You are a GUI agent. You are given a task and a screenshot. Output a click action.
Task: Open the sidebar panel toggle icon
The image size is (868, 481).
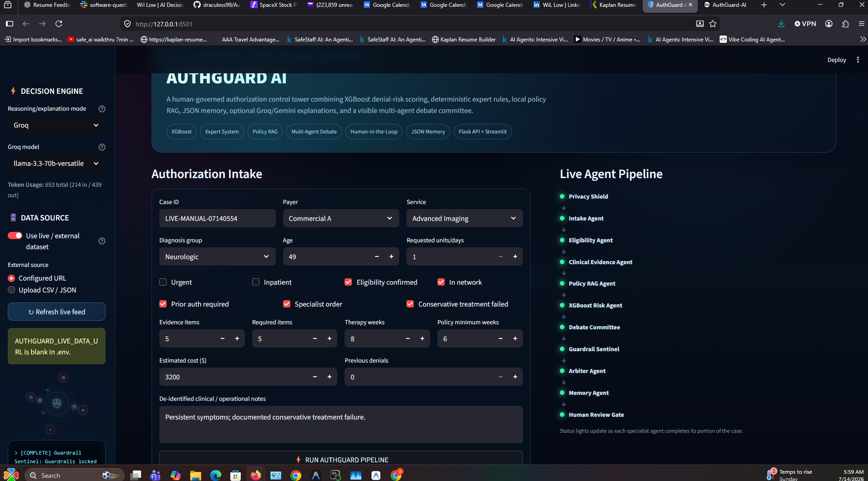[x=10, y=24]
